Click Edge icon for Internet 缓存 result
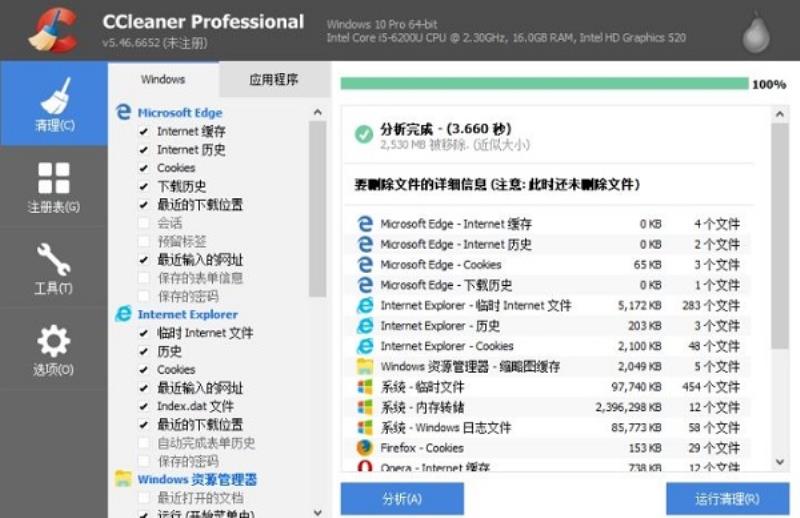 point(365,224)
